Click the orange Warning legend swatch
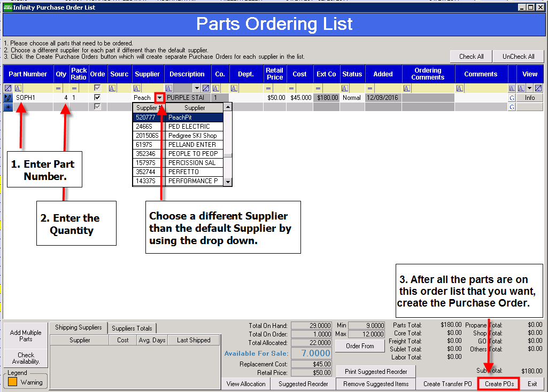Image resolution: width=548 pixels, height=392 pixels. (13, 382)
